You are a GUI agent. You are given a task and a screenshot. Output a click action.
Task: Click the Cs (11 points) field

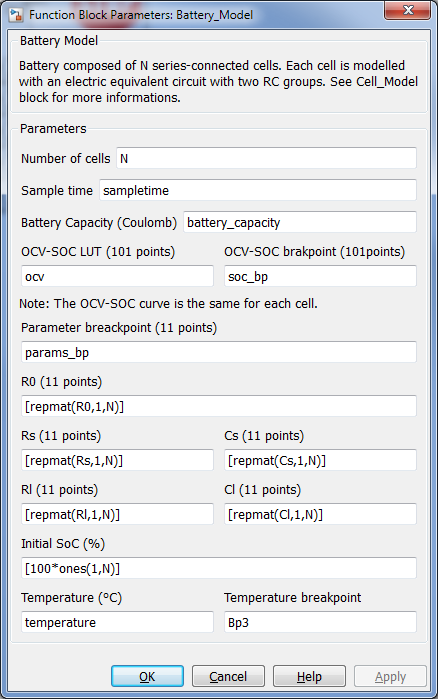tap(320, 460)
